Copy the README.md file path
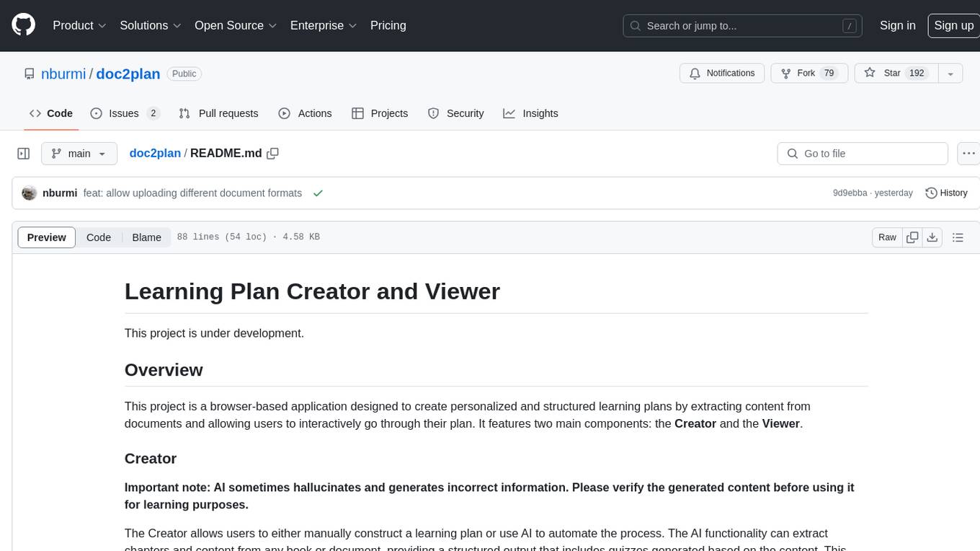 (x=272, y=154)
